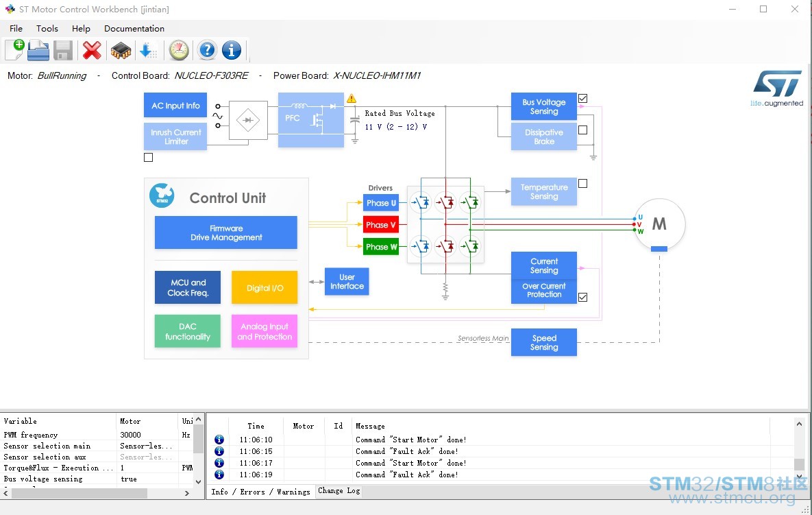Open the PFC block
This screenshot has width=812, height=515.
[310, 120]
